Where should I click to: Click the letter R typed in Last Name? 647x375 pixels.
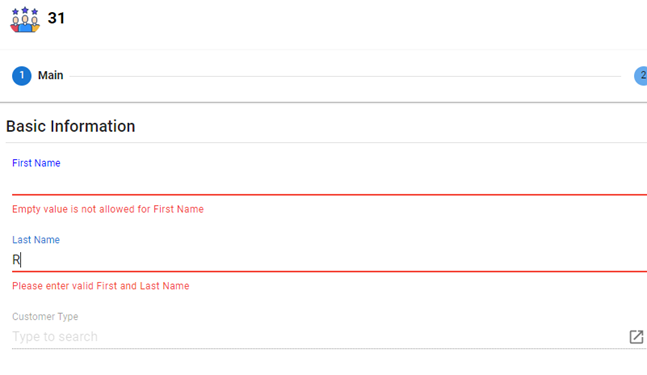pyautogui.click(x=16, y=260)
